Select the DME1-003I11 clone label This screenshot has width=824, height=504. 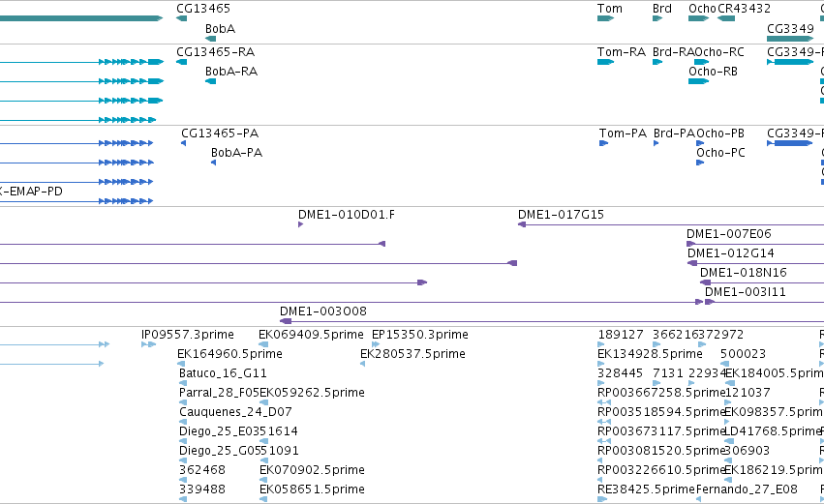click(746, 292)
